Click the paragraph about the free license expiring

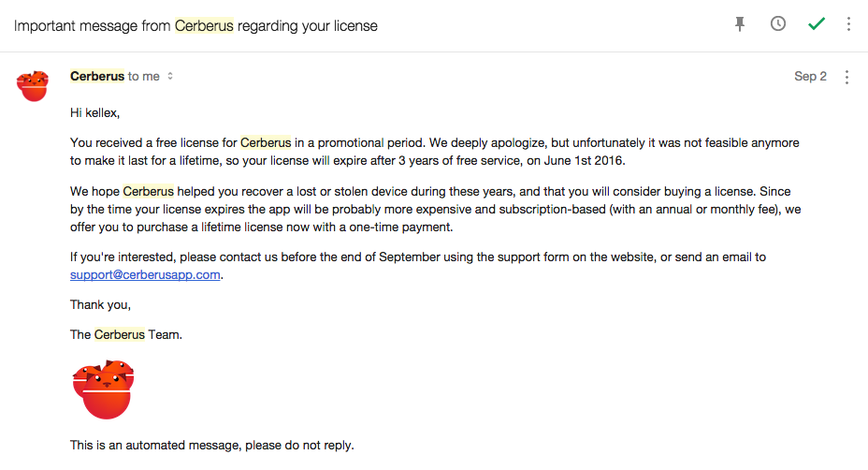point(435,151)
